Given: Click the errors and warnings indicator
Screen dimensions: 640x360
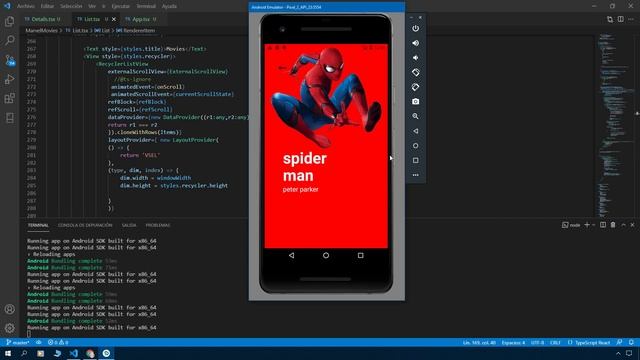Looking at the screenshot, I should pos(58,342).
